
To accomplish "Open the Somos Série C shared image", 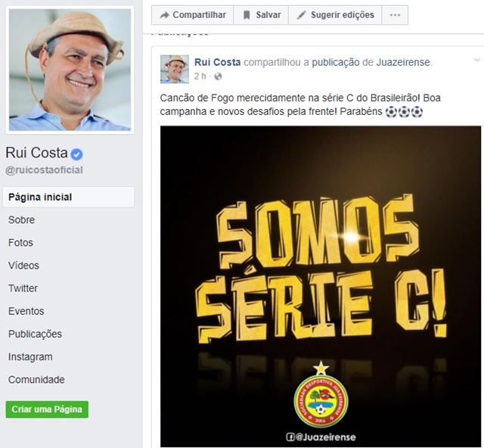I will (x=321, y=286).
